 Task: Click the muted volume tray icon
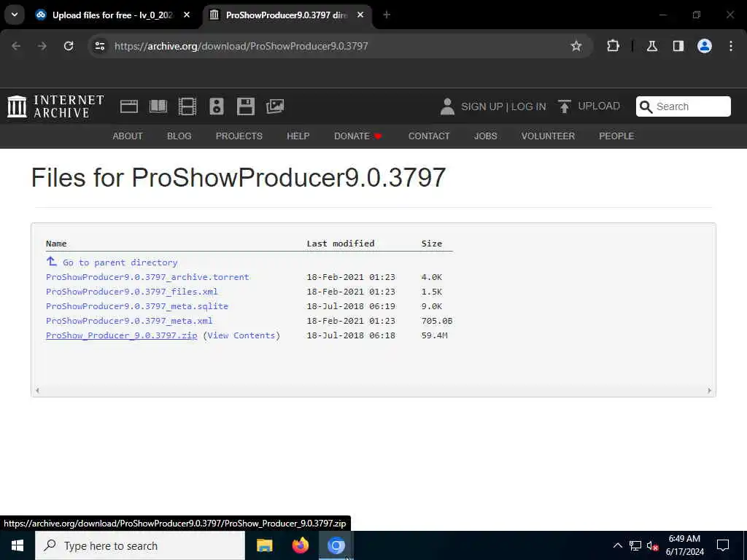tap(652, 545)
